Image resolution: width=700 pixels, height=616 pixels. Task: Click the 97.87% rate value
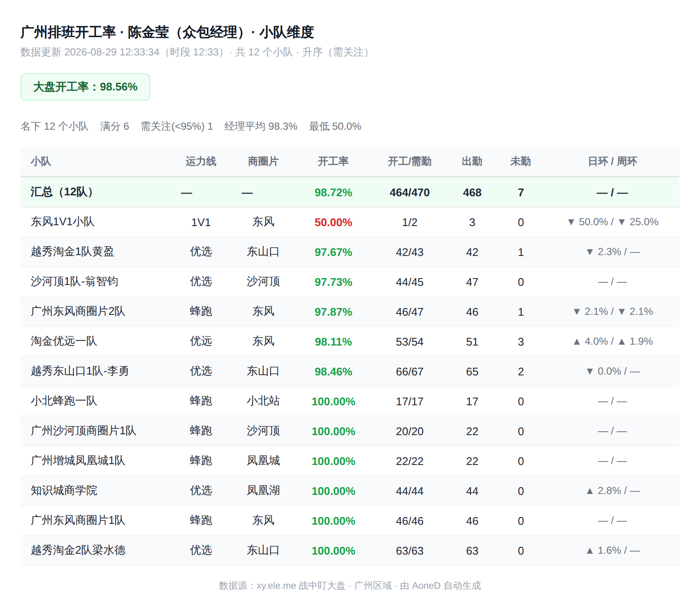point(333,312)
